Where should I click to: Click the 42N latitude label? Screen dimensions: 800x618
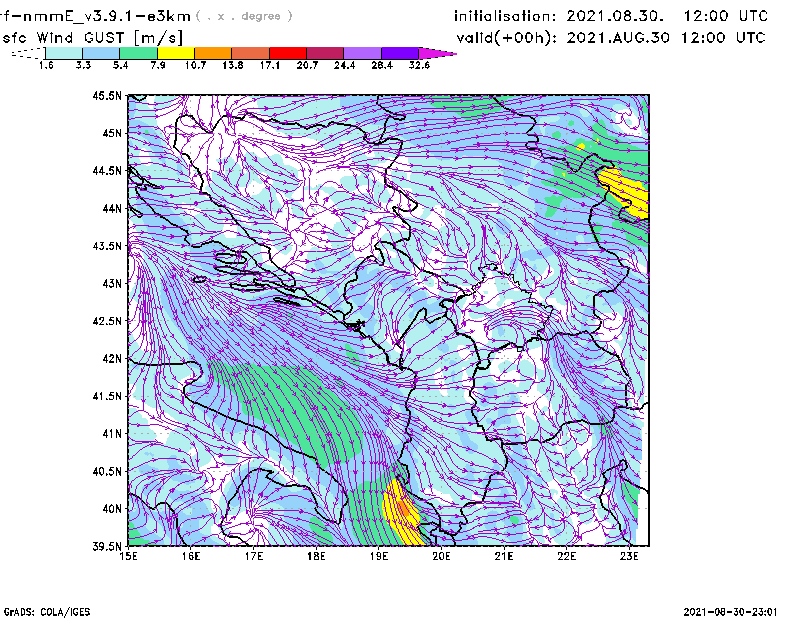(x=112, y=359)
